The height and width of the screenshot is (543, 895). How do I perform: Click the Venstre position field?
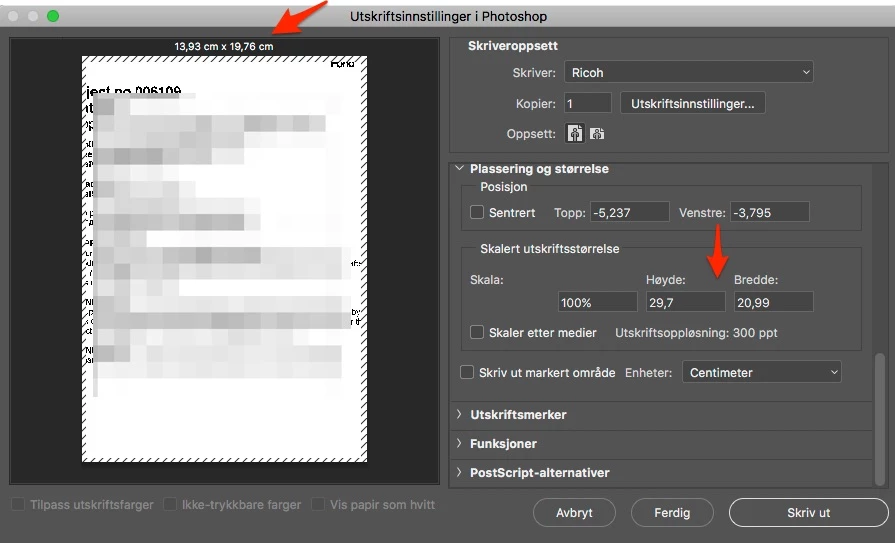(x=769, y=212)
